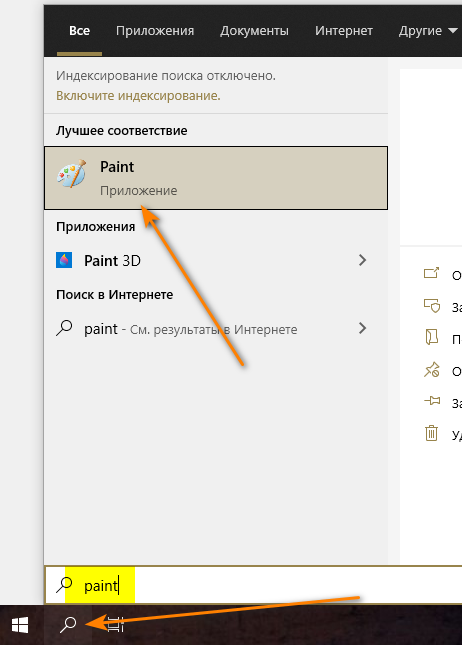Click the taskbar search icon
This screenshot has height=645, width=462.
click(68, 625)
